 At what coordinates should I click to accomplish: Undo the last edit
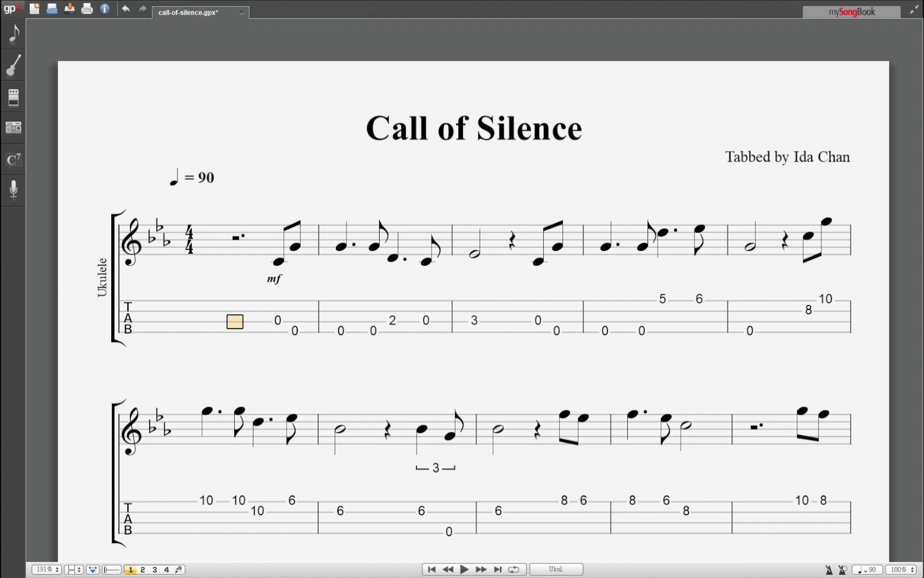coord(126,9)
